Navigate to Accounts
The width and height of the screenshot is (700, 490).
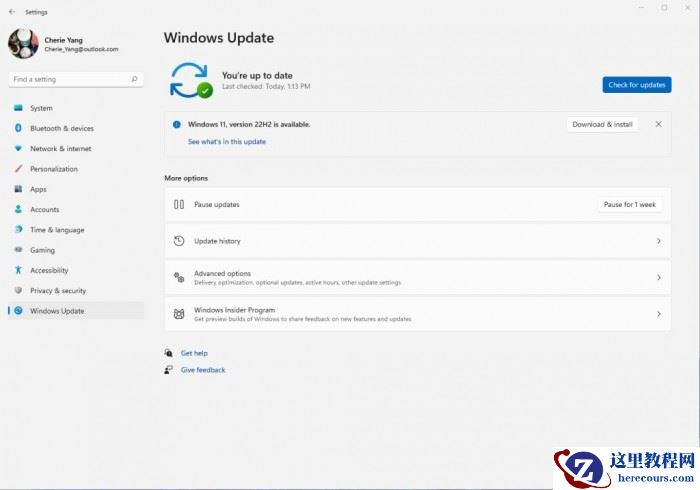click(76, 209)
